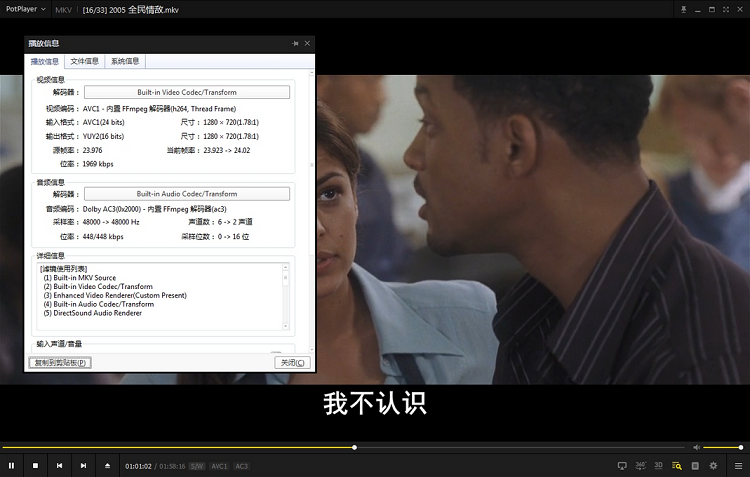Mute audio with the speaker icon
Viewport: 750px width, 477px height.
(697, 447)
